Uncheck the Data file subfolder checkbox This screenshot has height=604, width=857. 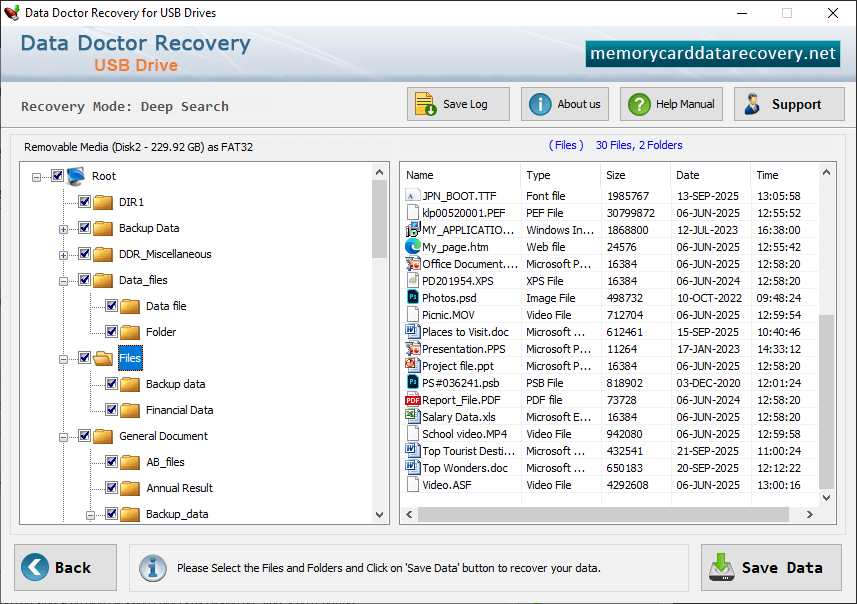[111, 306]
